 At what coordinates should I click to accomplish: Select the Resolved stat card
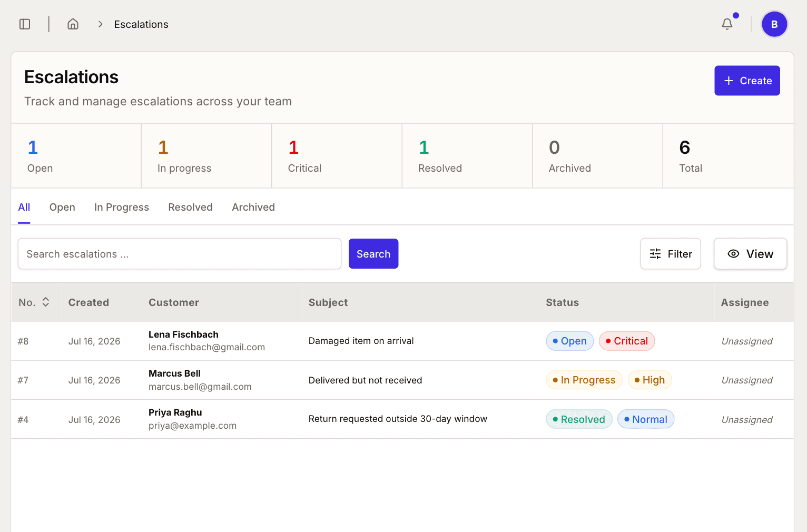point(467,156)
